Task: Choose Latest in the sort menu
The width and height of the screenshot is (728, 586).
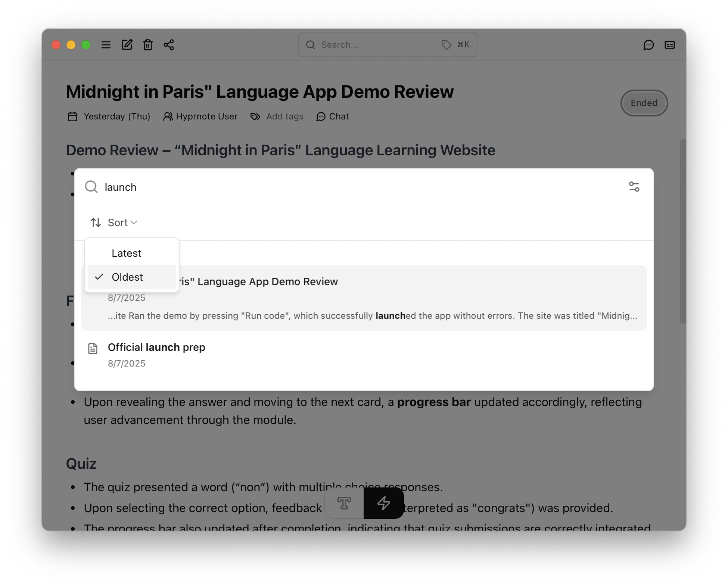Action: [127, 253]
